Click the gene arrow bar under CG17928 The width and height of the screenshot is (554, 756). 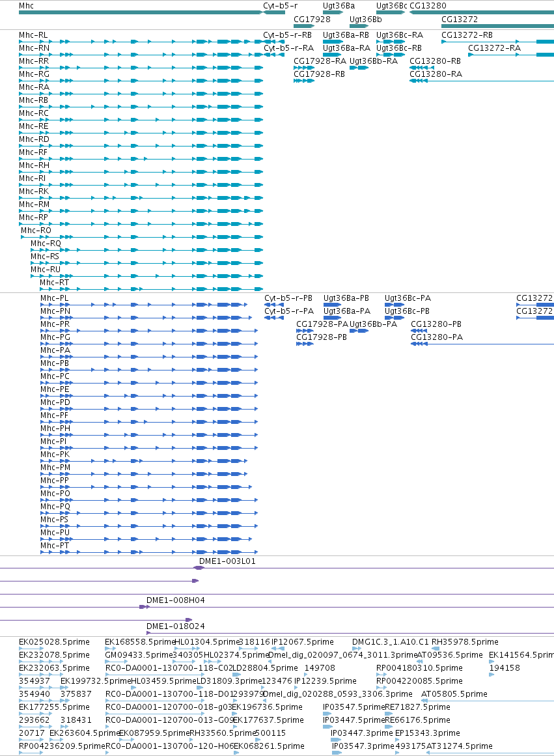(x=304, y=25)
